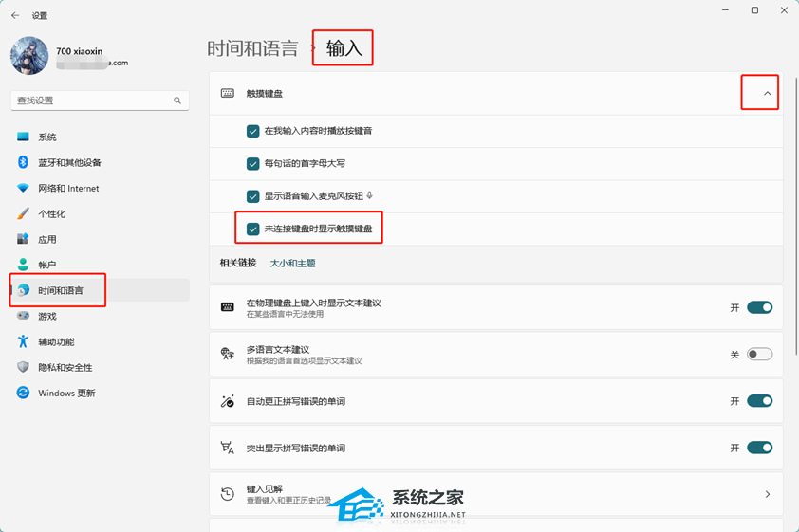The height and width of the screenshot is (532, 799).
Task: Open 蓝牙和其他设备 settings page
Action: [x=100, y=162]
